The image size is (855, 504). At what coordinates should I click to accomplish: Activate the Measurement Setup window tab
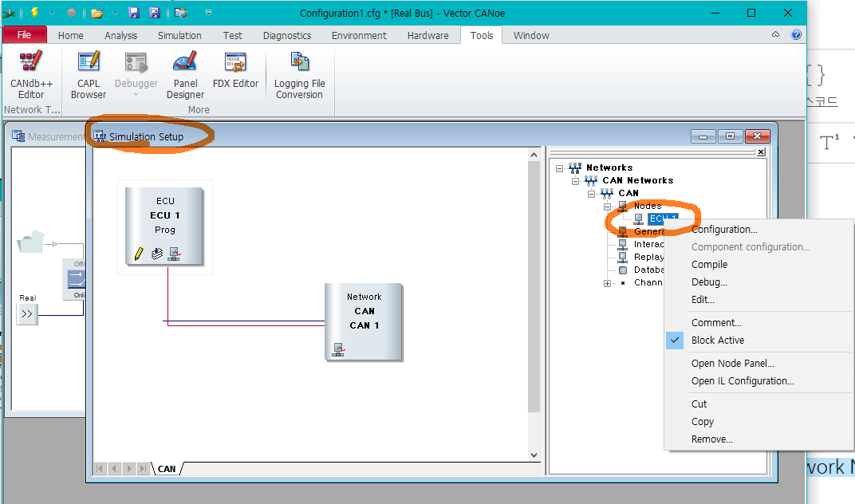[x=49, y=136]
